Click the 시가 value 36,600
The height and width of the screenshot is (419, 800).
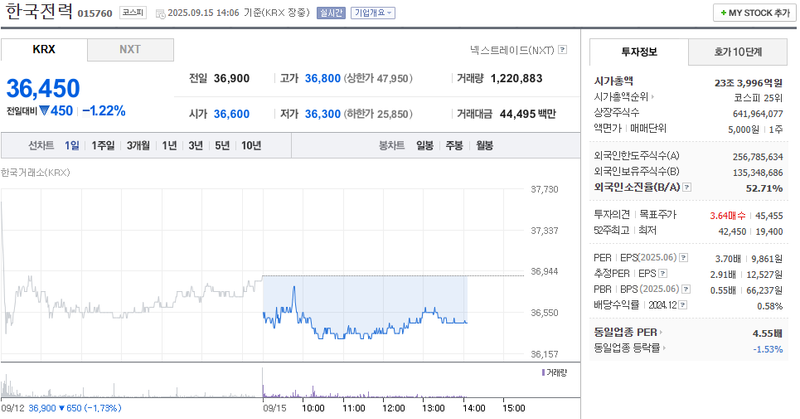point(232,114)
